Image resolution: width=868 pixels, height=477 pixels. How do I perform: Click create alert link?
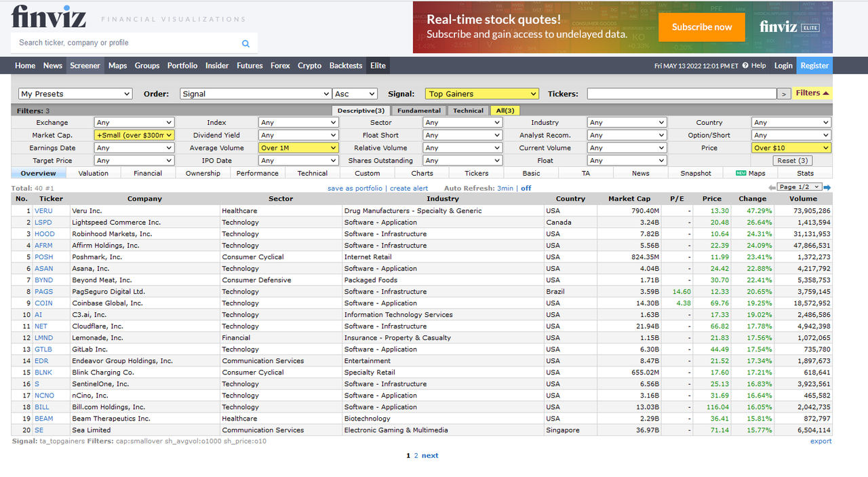click(409, 189)
